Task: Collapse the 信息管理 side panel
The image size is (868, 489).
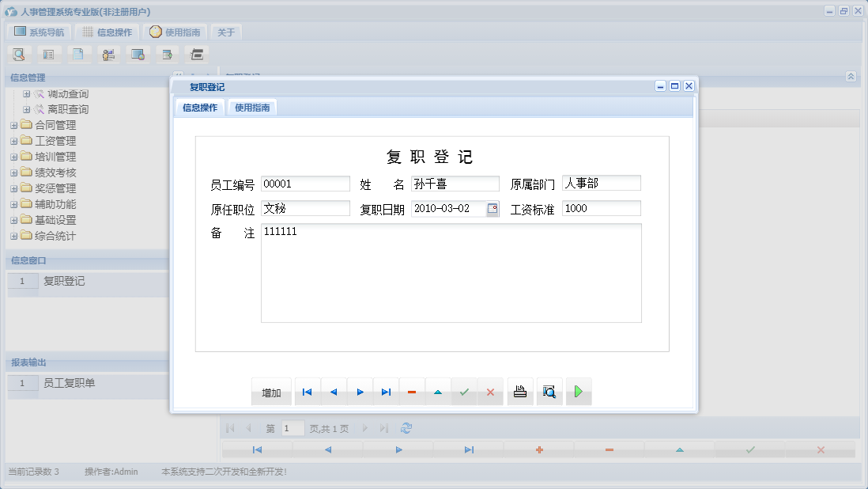Action: point(851,77)
